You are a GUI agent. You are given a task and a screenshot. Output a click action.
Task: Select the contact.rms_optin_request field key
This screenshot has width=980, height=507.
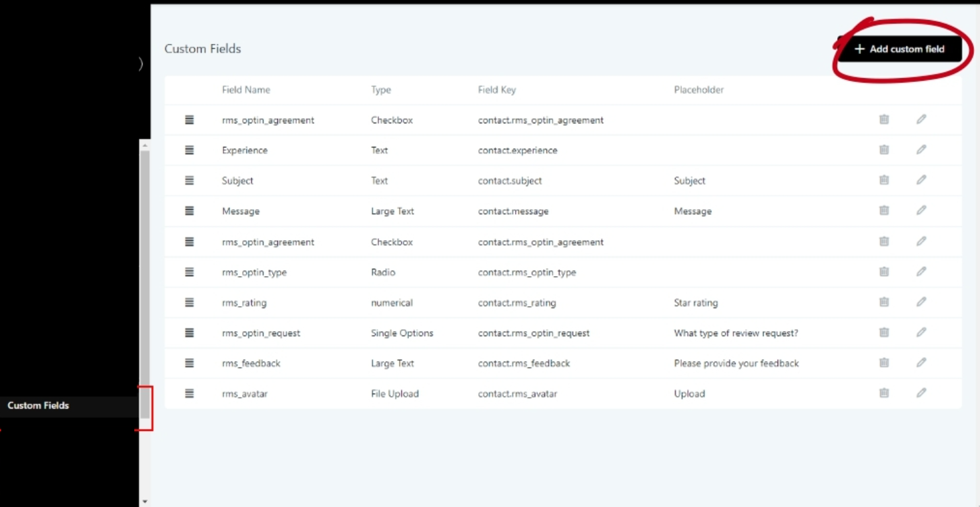pyautogui.click(x=534, y=334)
